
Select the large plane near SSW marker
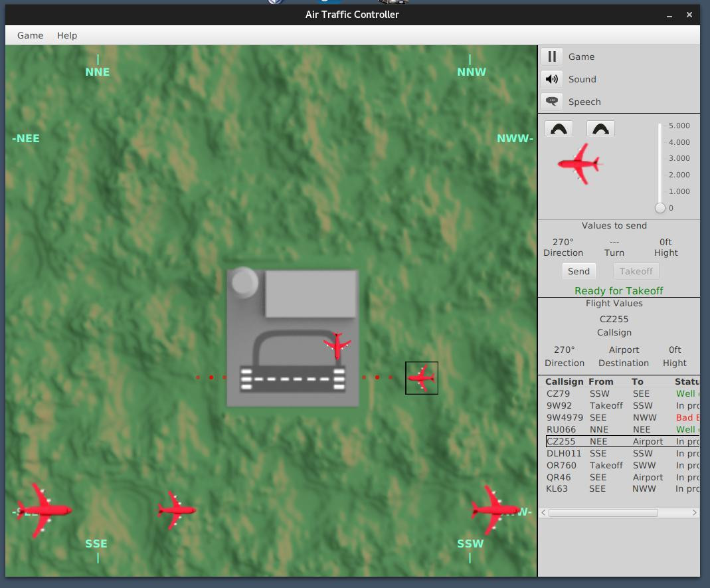(495, 510)
